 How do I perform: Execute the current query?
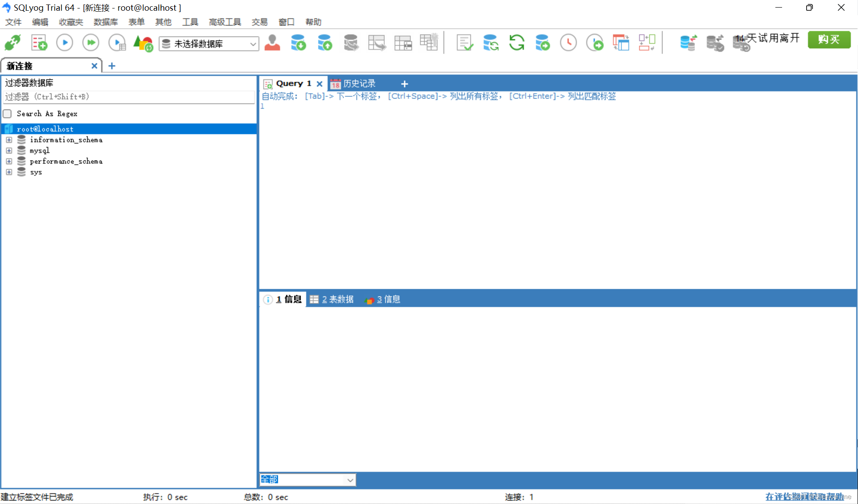point(64,43)
